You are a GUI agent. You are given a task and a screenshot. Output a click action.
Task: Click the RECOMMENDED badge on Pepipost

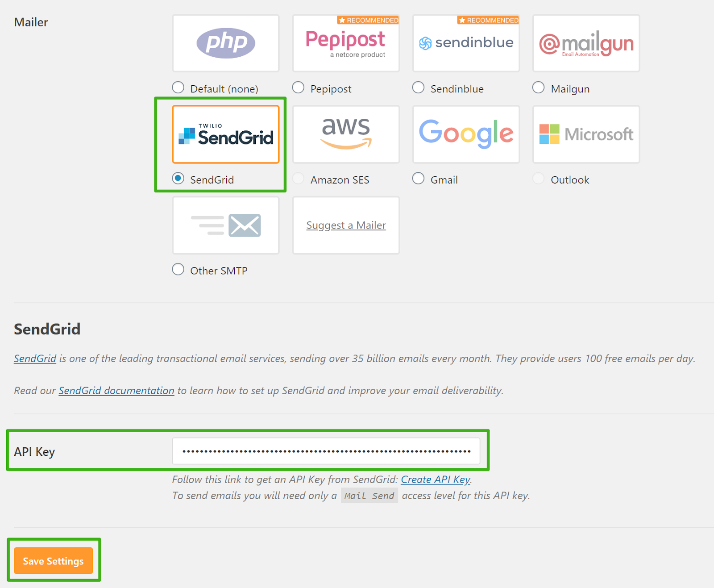click(x=368, y=20)
